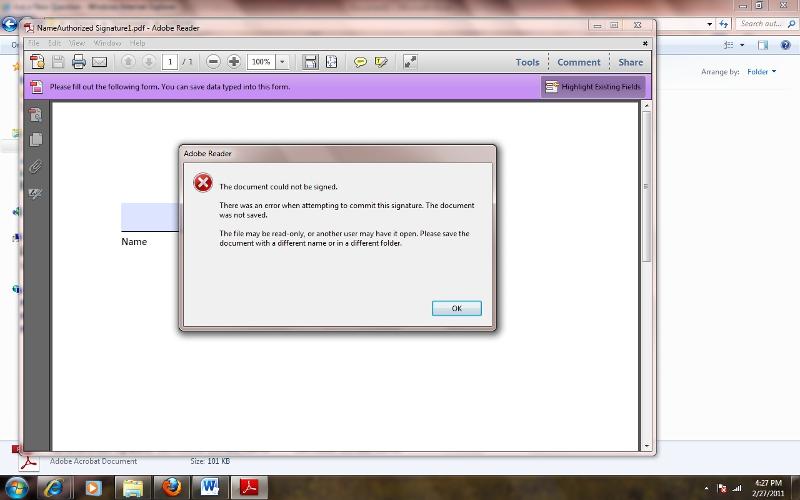Go to the previous page with the up arrow
Screen dimensions: 800x500
click(128, 62)
